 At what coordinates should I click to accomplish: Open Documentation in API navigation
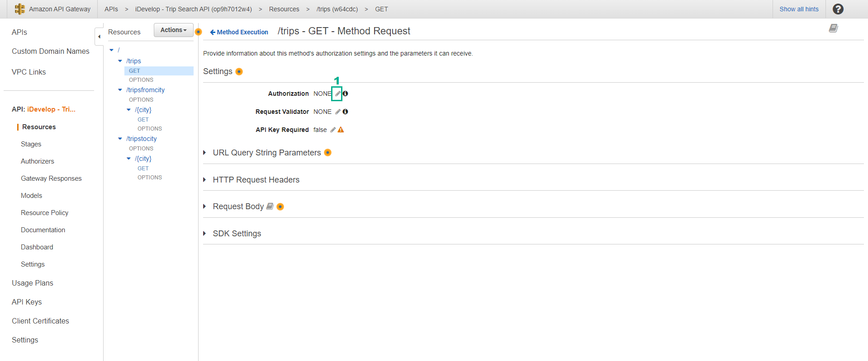point(43,230)
